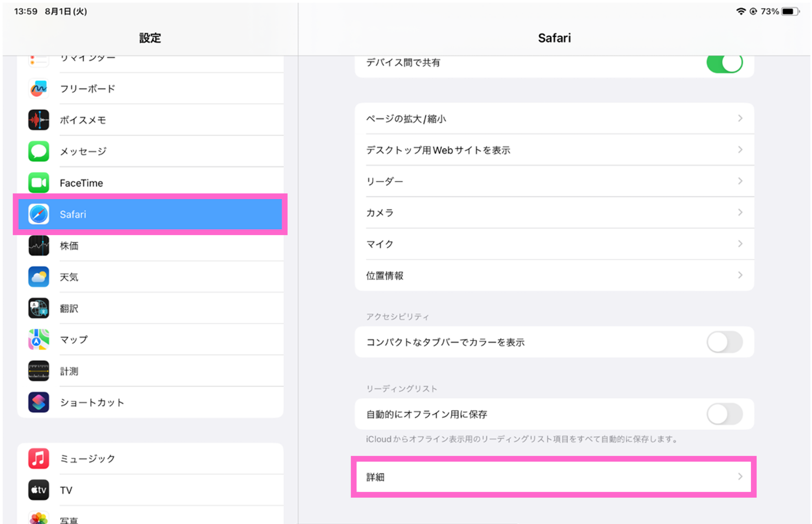Toggle 自動的にオフライン用に保存 on
Viewport: 812px width, 524px height.
724,414
